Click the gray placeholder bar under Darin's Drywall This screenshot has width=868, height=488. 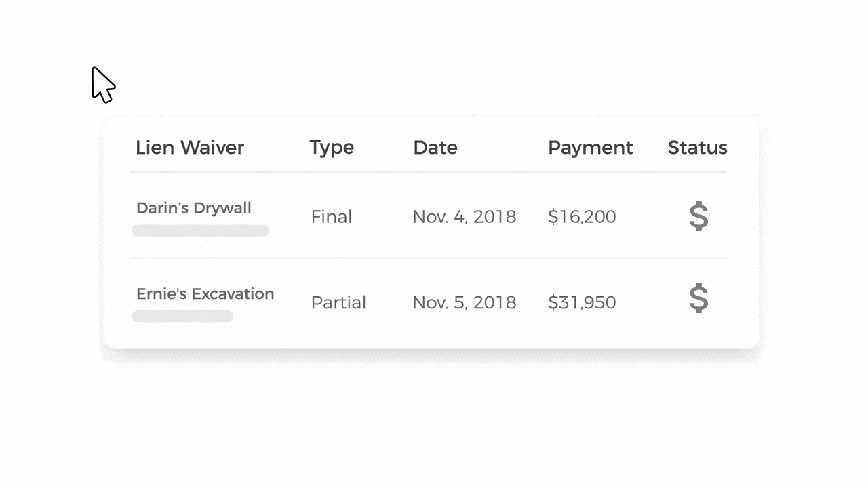point(201,230)
